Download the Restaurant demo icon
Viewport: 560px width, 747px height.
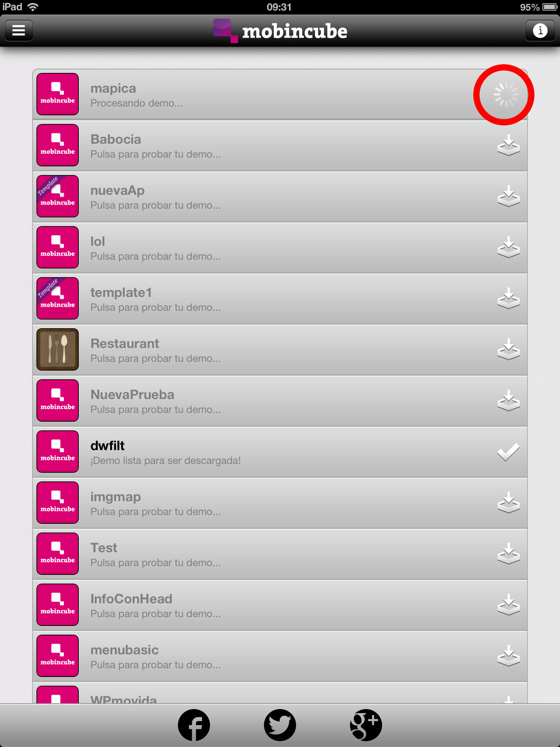509,350
